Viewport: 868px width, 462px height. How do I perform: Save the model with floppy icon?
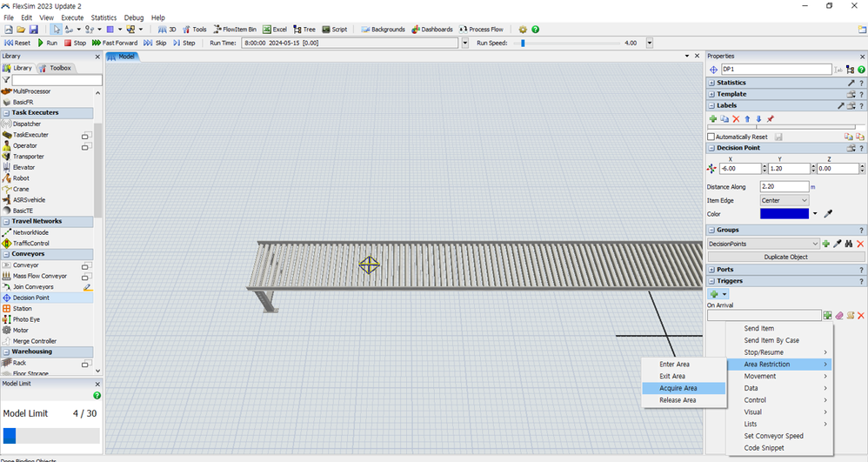point(34,30)
